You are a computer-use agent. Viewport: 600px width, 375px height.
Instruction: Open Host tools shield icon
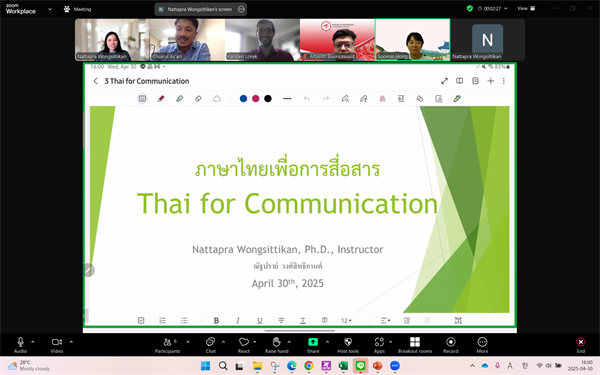pyautogui.click(x=348, y=345)
